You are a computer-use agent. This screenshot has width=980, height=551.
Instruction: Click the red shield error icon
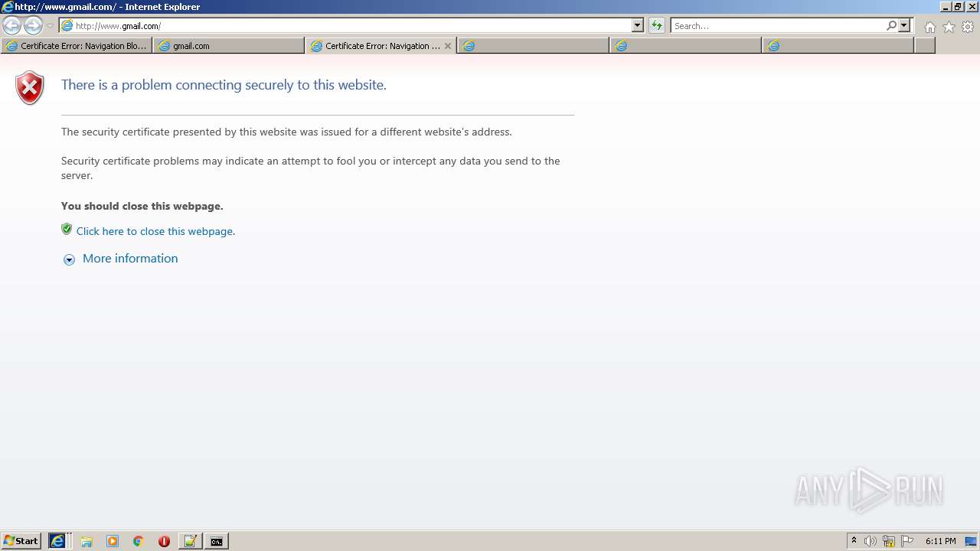[x=30, y=87]
